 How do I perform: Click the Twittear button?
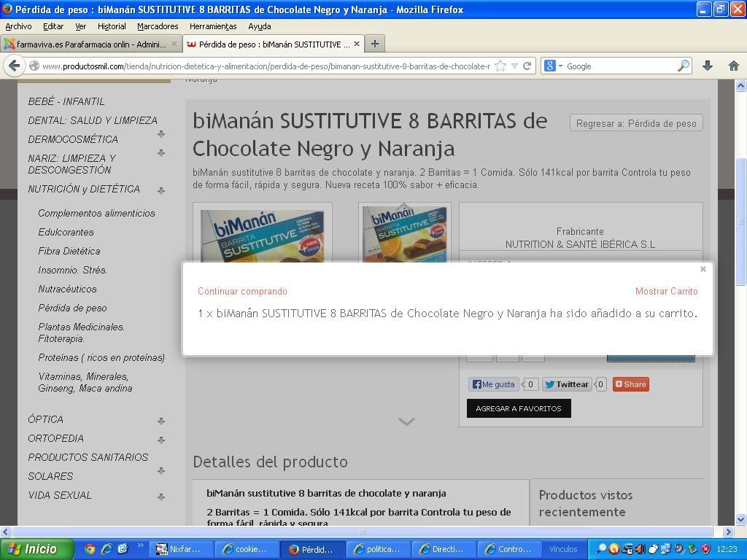(566, 384)
